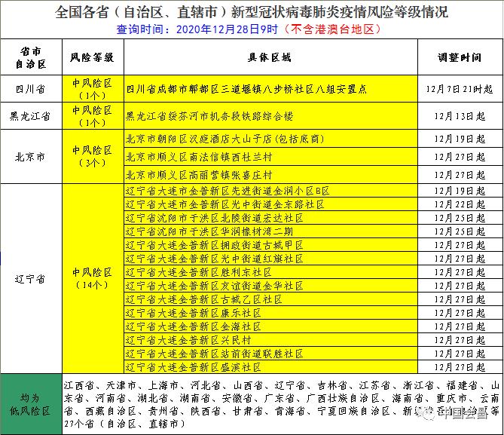
Task: Select the 黑龙江省 province cell
Action: click(x=31, y=116)
